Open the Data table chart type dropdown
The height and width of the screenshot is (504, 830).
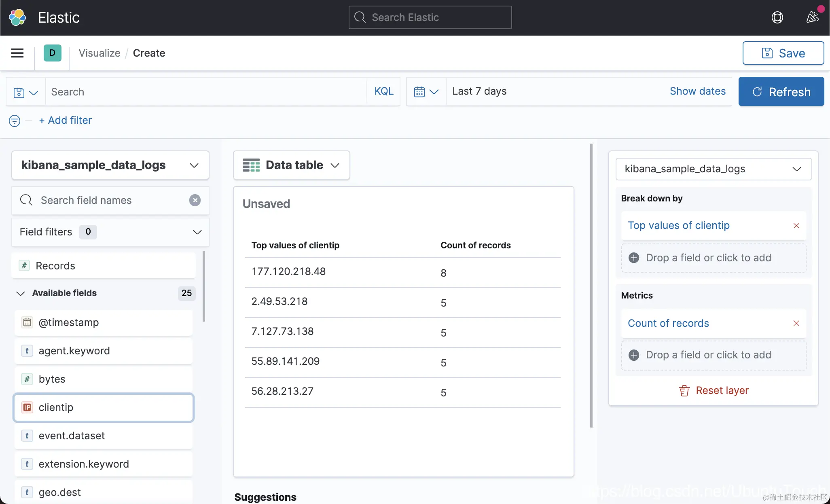[291, 165]
